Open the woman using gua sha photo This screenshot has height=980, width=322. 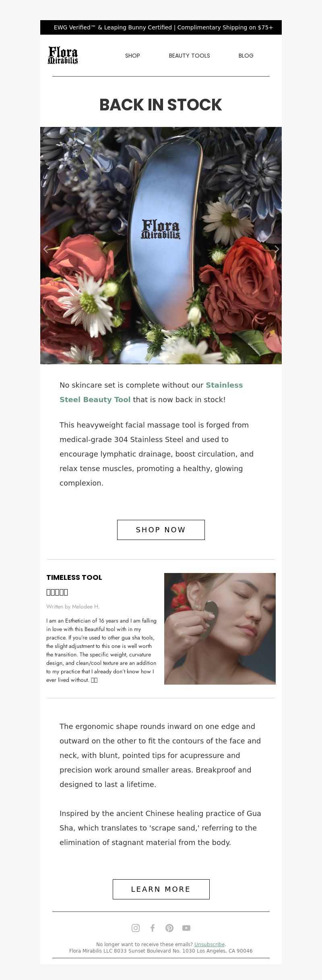pos(220,629)
